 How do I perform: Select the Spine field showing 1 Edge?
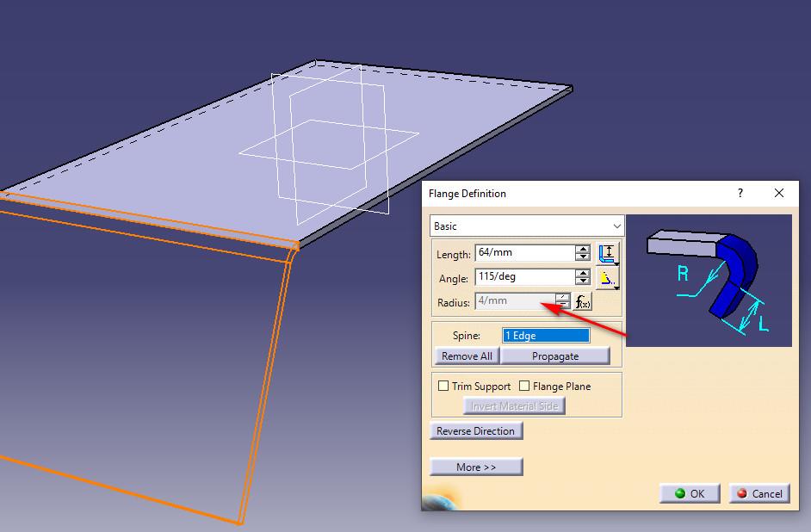coord(544,335)
